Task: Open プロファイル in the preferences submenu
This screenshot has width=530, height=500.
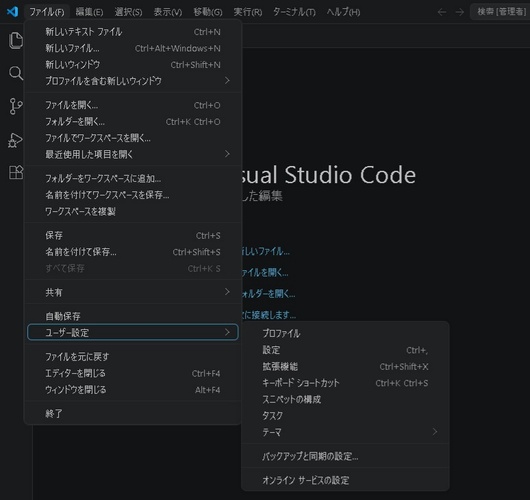Action: click(345, 333)
